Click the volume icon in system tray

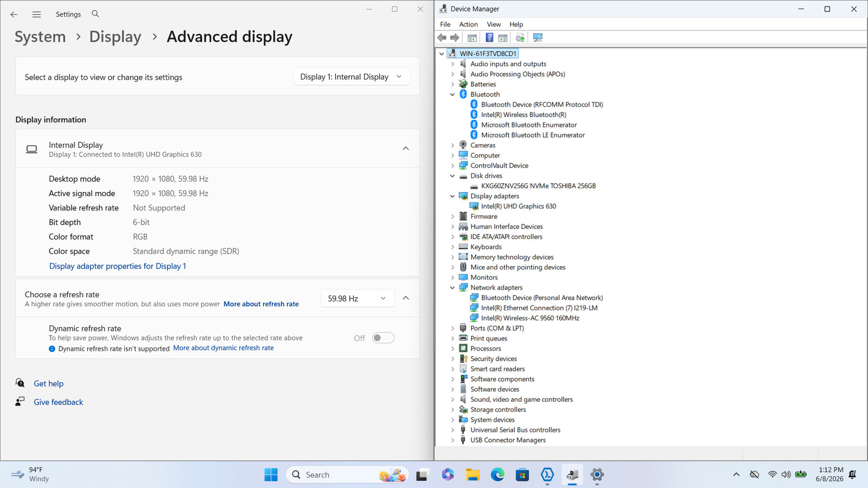point(786,474)
